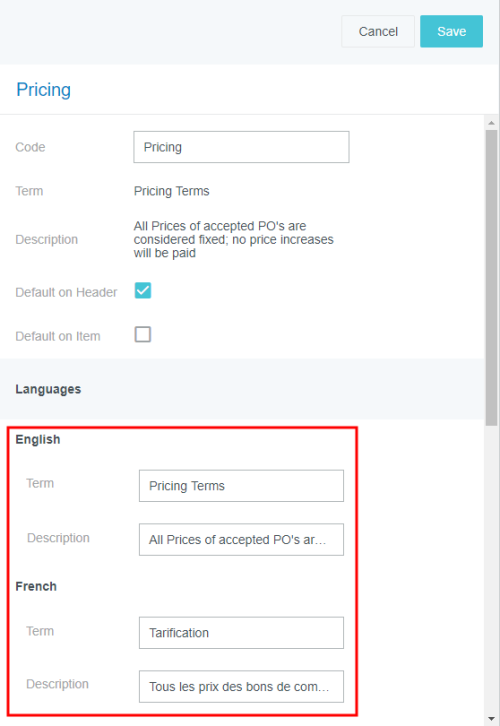Save the Pricing term changes
The width and height of the screenshot is (500, 726).
point(451,31)
